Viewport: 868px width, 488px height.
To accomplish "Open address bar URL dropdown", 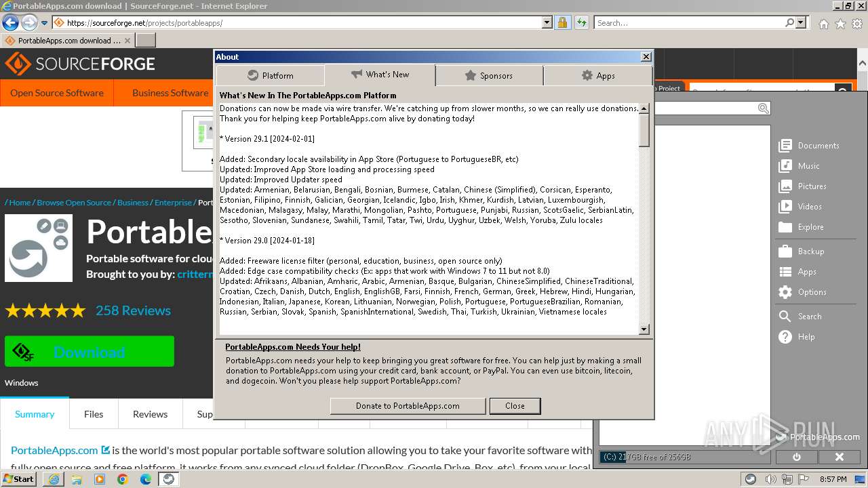I will tap(547, 22).
